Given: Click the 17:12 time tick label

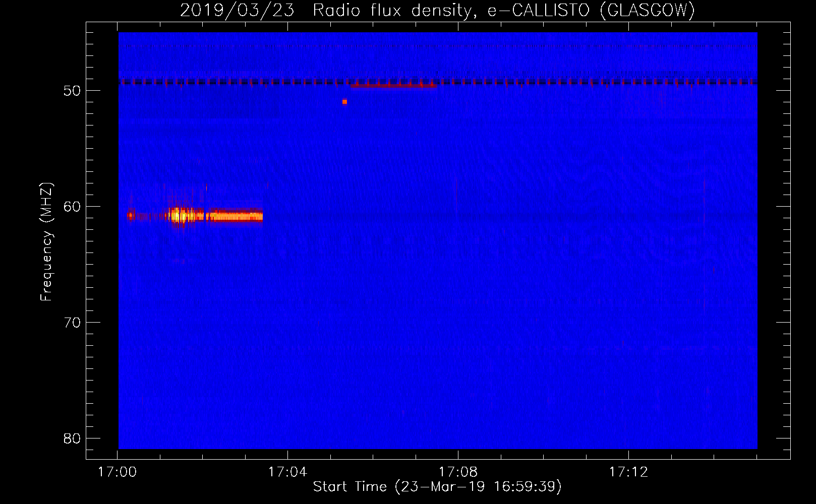Looking at the screenshot, I should 628,472.
